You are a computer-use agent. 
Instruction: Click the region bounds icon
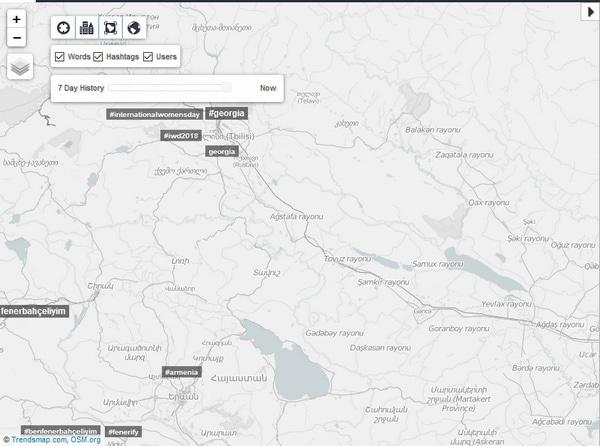coord(110,28)
